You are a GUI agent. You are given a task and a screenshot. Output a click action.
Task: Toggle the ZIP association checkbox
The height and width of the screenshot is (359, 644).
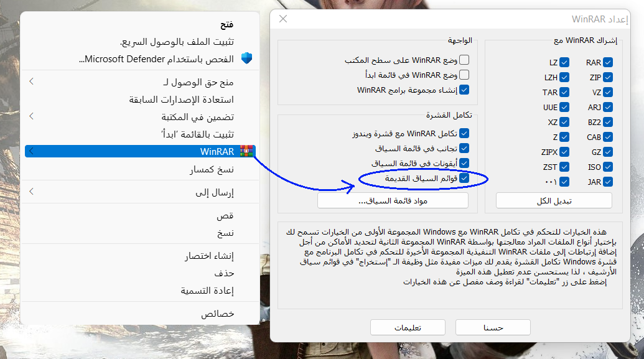[608, 77]
